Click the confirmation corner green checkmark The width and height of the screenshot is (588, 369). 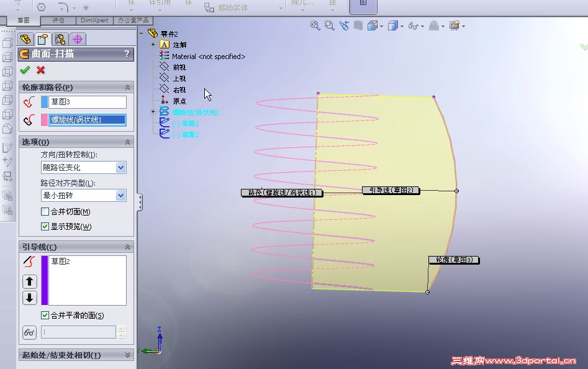(584, 47)
